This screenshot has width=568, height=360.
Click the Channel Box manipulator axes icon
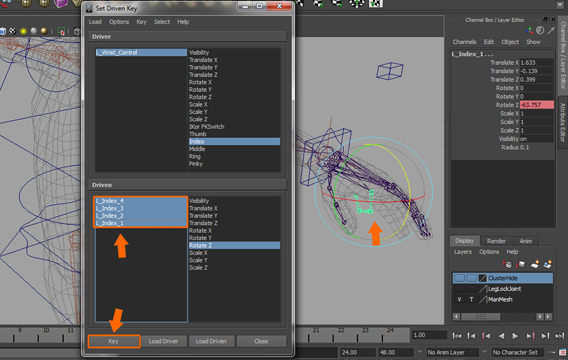(x=529, y=31)
